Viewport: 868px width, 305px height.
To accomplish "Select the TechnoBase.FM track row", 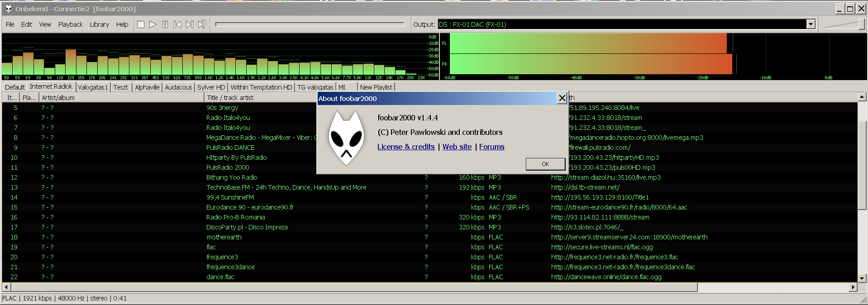I will click(x=429, y=187).
